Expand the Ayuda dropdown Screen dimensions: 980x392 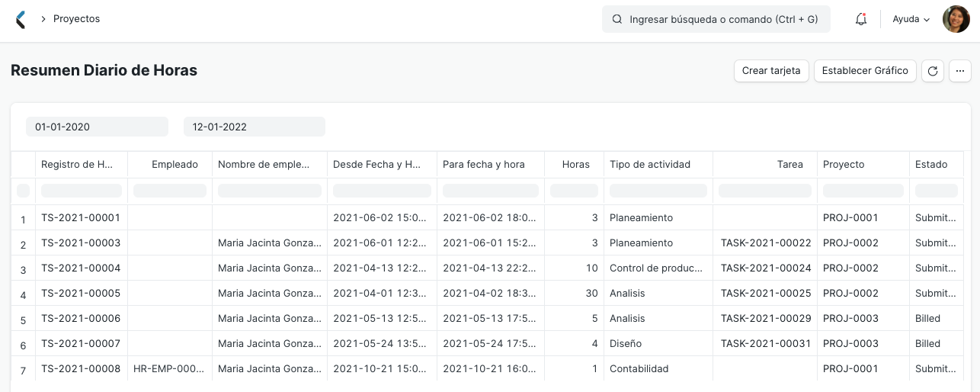pyautogui.click(x=911, y=19)
